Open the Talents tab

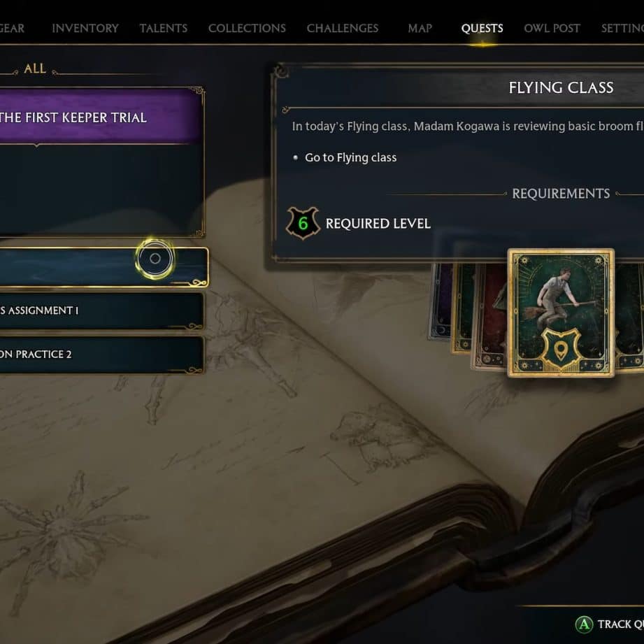click(x=163, y=29)
